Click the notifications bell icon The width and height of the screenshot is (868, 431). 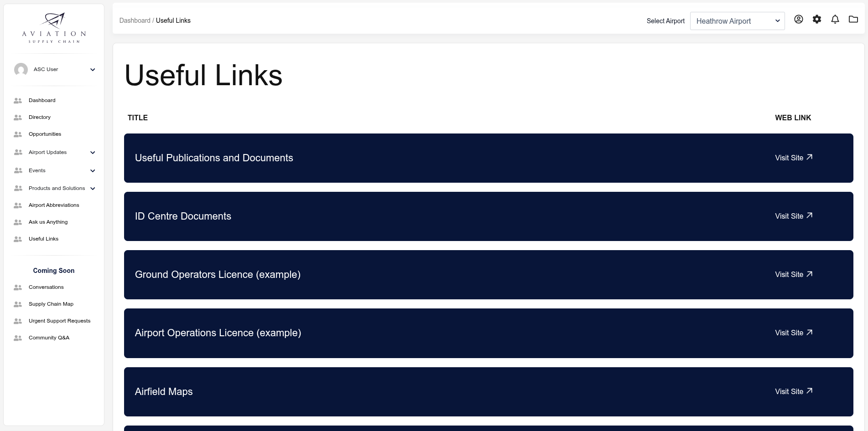point(835,19)
